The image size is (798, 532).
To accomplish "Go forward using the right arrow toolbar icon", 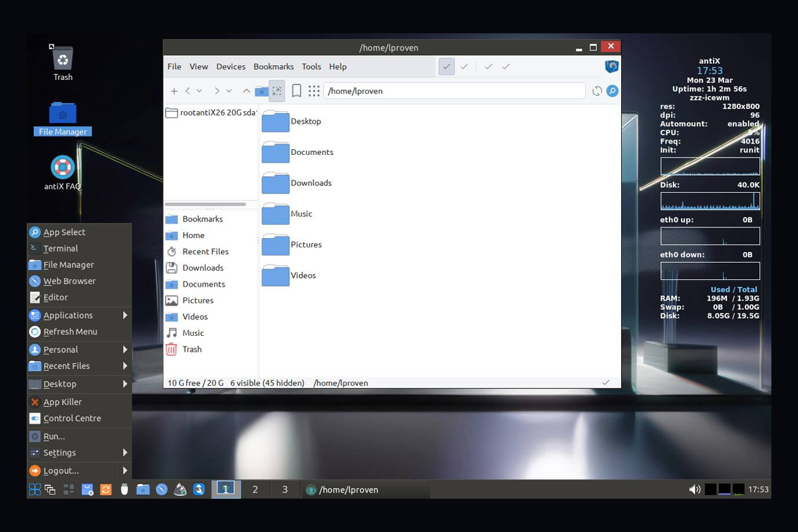I will tap(217, 91).
